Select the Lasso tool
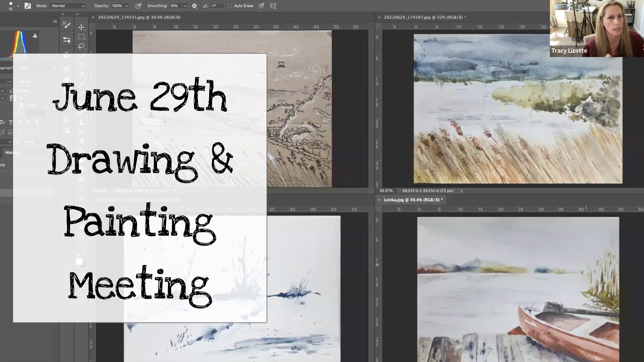 coord(81,46)
